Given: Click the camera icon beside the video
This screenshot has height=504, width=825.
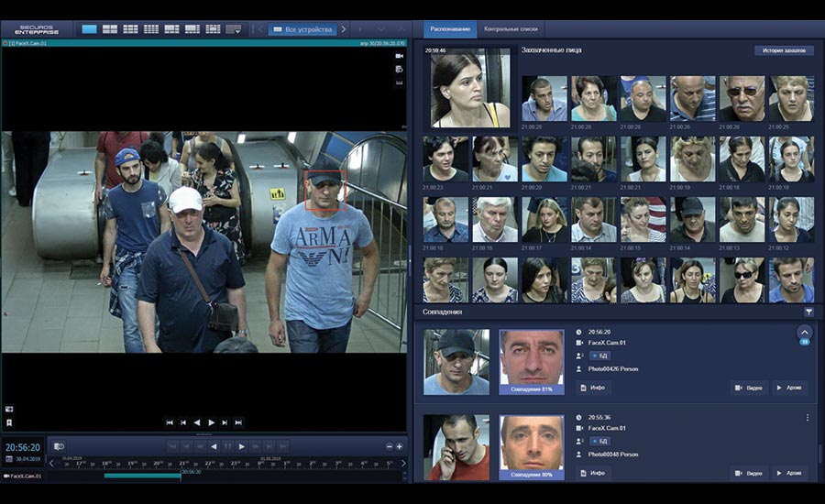Looking at the screenshot, I should (x=400, y=57).
